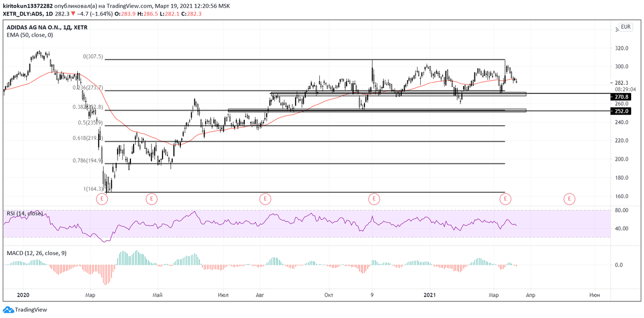Click the earnings marker above the 9 date label
Screen dimensions: 644x318
click(x=374, y=199)
